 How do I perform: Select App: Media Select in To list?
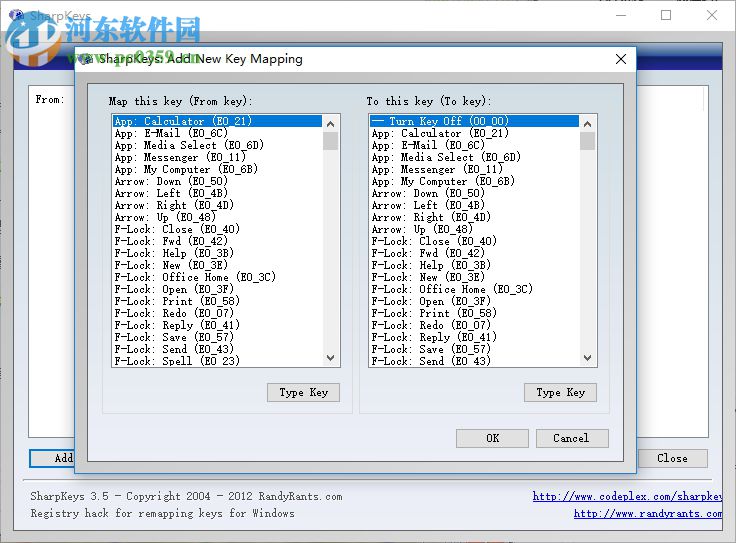point(474,157)
